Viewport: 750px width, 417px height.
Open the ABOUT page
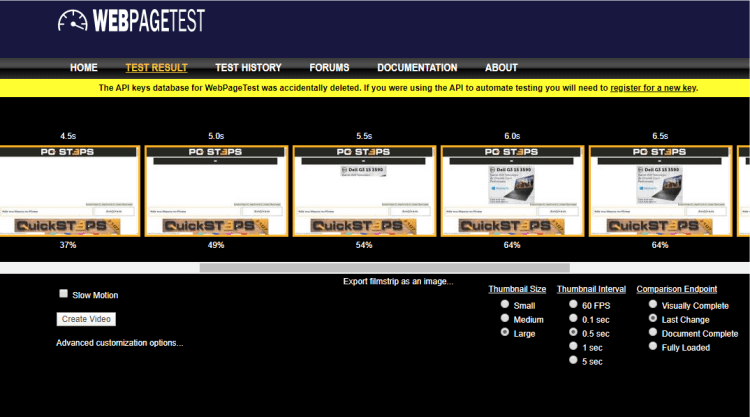point(501,68)
